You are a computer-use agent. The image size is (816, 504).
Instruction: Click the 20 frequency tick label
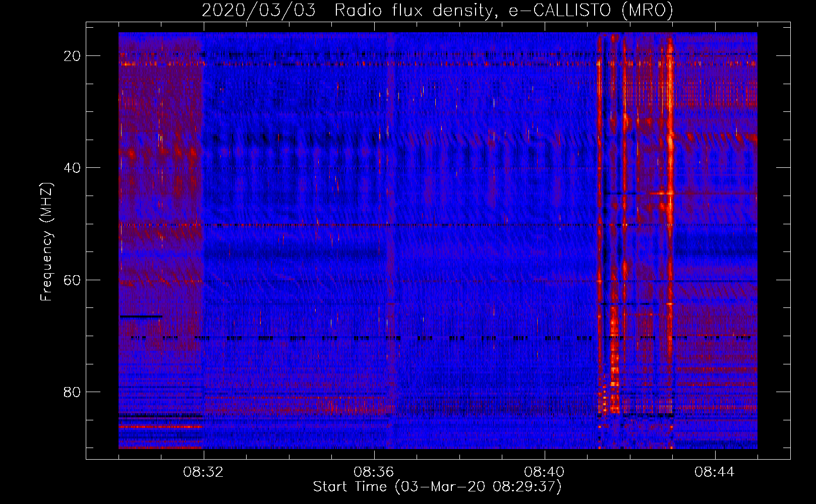(72, 56)
